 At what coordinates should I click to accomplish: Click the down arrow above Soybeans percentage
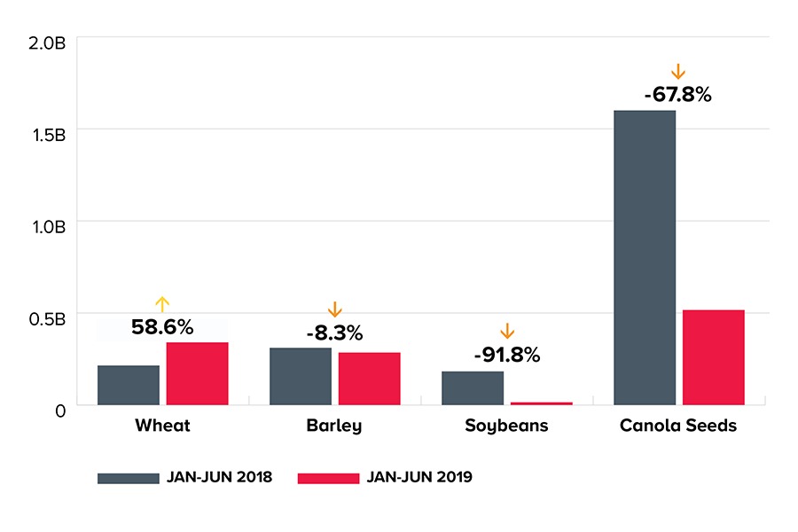(x=507, y=332)
